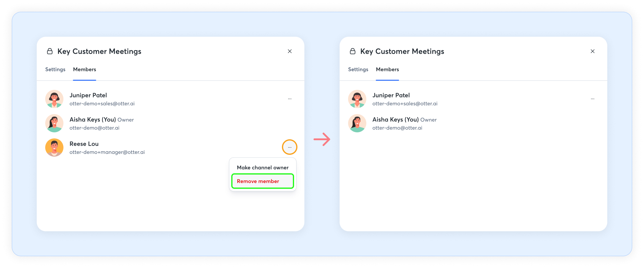644x268 pixels.
Task: Click the red arrow between the dialogs
Action: pos(322,139)
